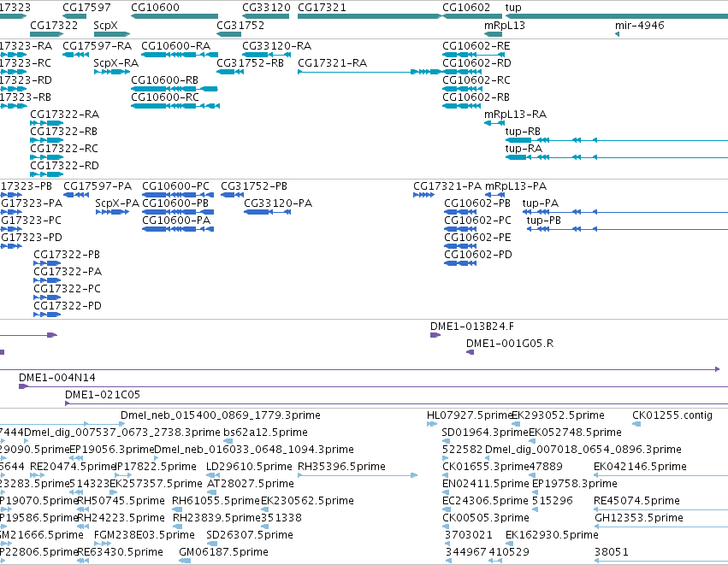Select protein tup-PA

click(625, 212)
